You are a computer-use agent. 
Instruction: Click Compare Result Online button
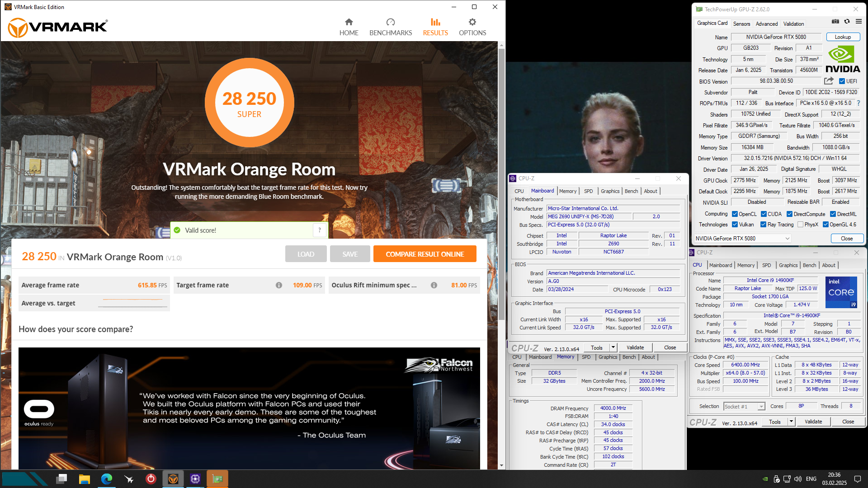(425, 254)
